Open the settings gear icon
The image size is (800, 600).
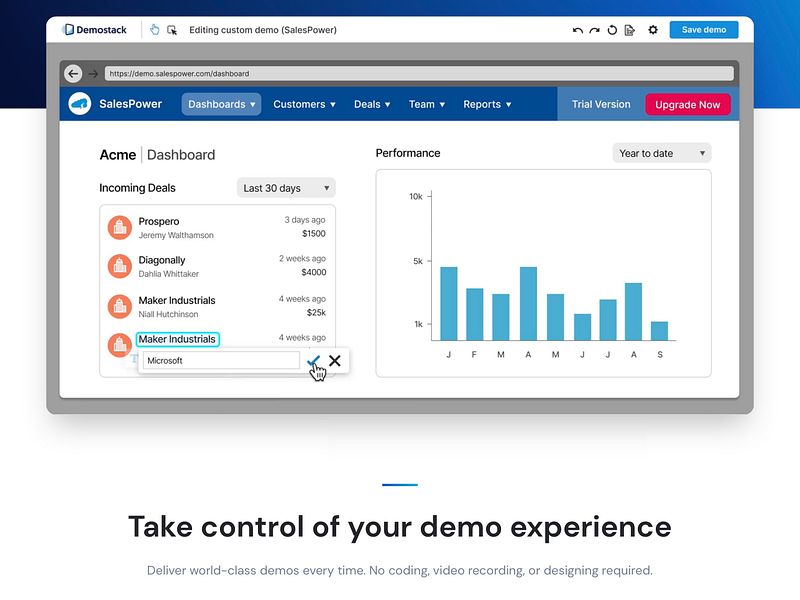[x=653, y=30]
